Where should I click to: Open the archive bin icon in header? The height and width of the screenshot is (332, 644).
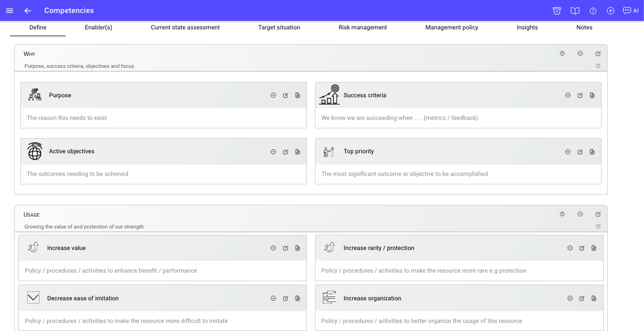(557, 11)
